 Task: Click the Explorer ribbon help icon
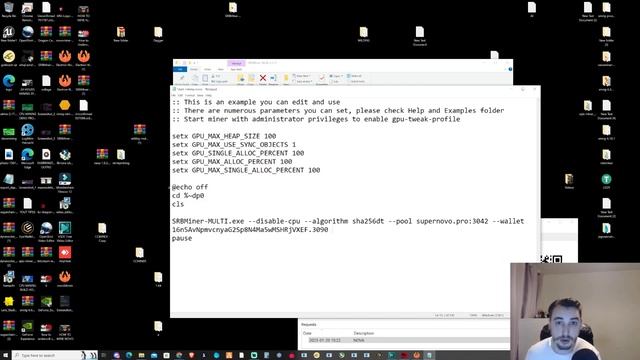pyautogui.click(x=510, y=69)
